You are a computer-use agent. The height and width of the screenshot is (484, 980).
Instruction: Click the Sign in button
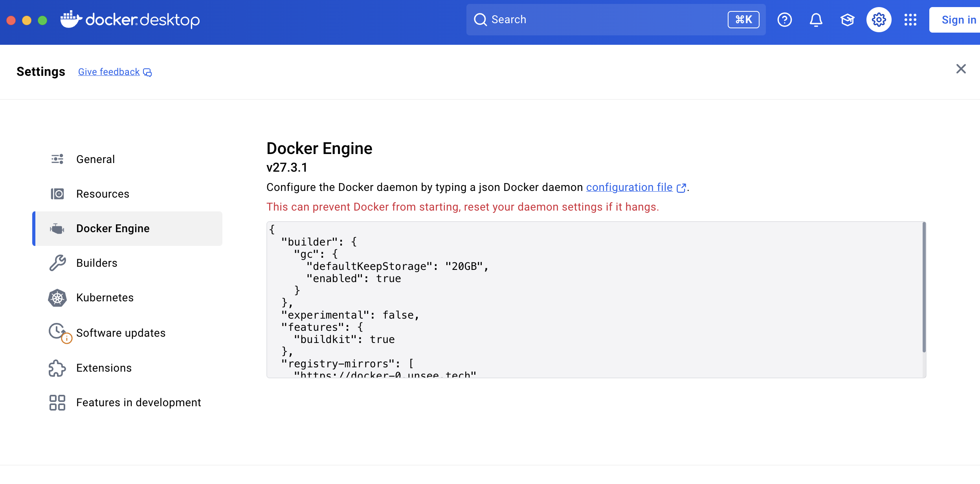tap(958, 20)
